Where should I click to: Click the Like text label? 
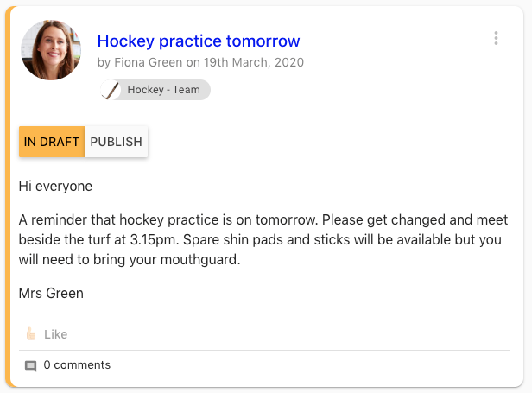(x=55, y=334)
